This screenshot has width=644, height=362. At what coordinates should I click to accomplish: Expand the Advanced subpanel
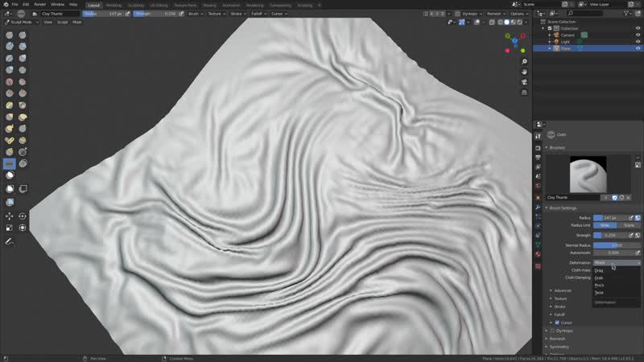(562, 290)
